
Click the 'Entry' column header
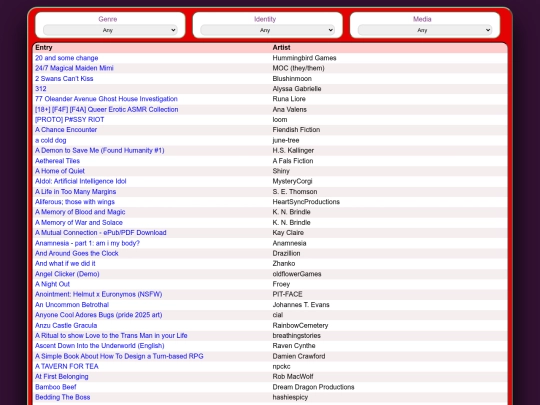pos(44,48)
